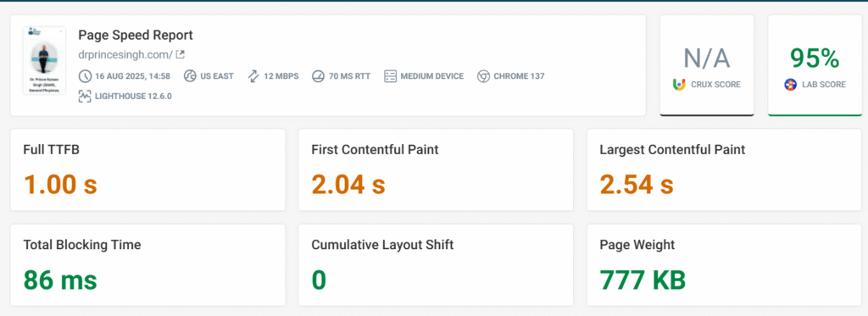
Task: Switch to the CrUX Score N/A tab
Action: (x=707, y=65)
